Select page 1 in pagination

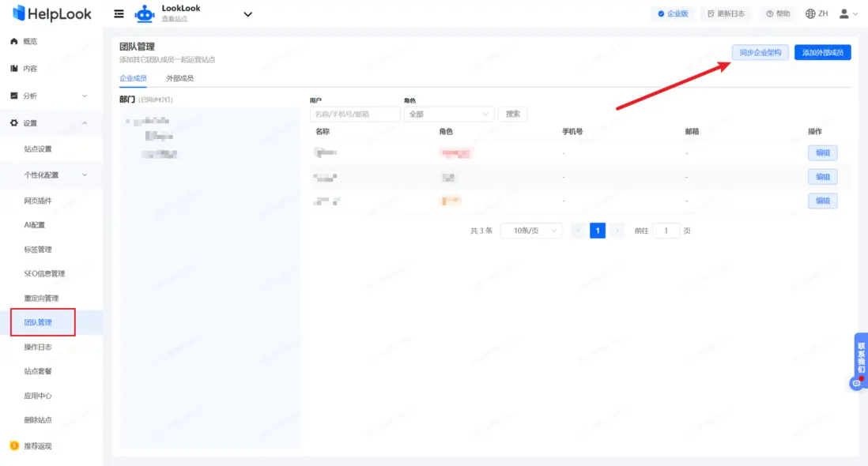[x=598, y=231]
